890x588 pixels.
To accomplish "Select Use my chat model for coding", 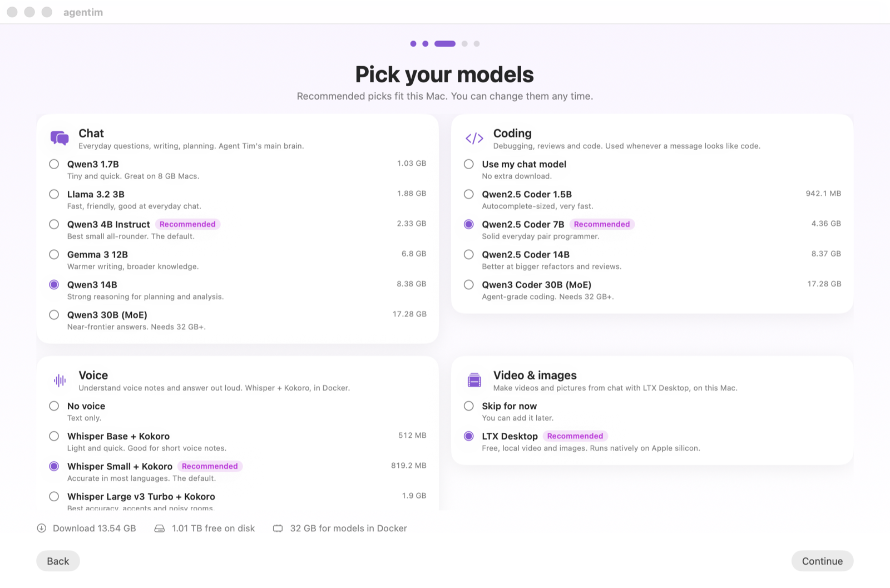I will pyautogui.click(x=469, y=164).
